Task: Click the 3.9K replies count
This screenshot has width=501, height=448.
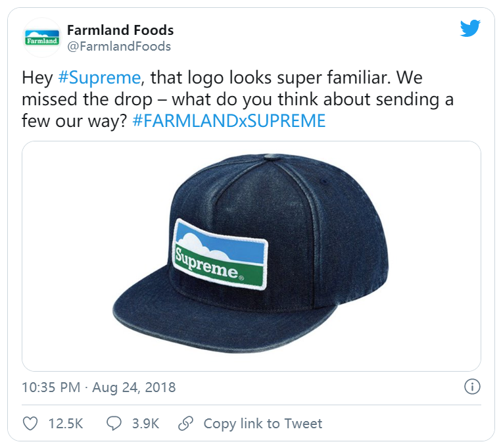Action: tap(145, 424)
